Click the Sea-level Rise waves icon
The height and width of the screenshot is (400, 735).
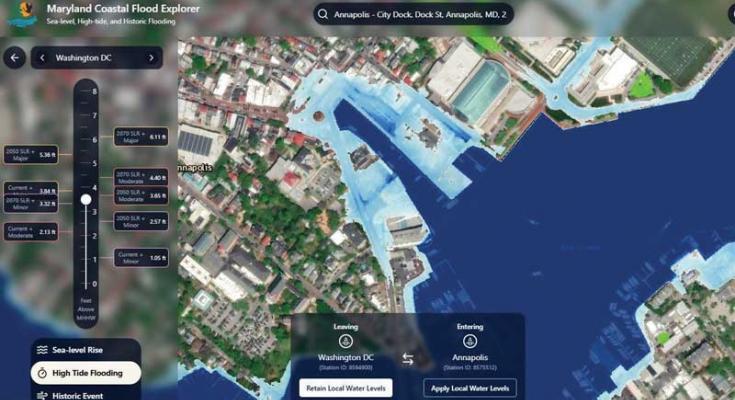coord(43,350)
